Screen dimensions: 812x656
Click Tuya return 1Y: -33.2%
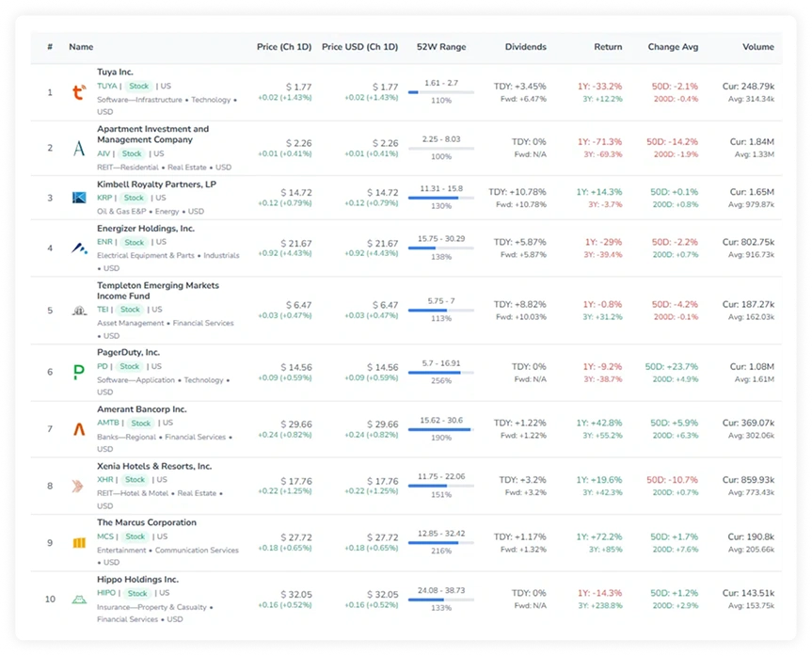point(599,86)
